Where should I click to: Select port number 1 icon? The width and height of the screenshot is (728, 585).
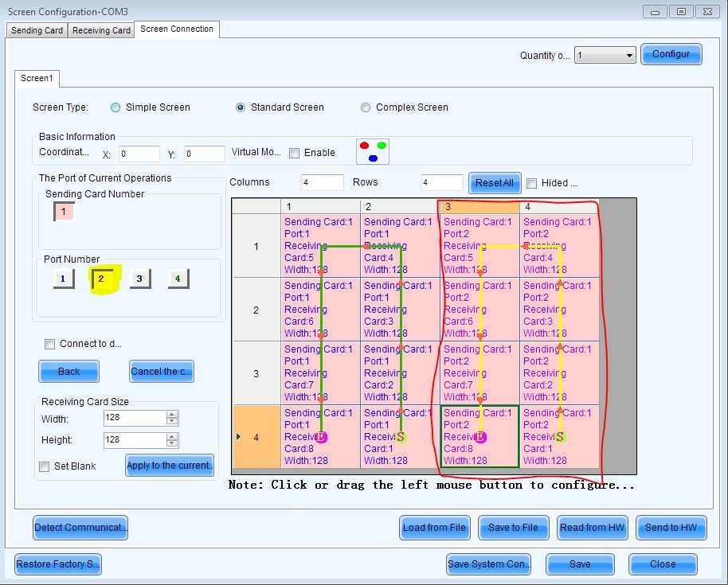[63, 279]
